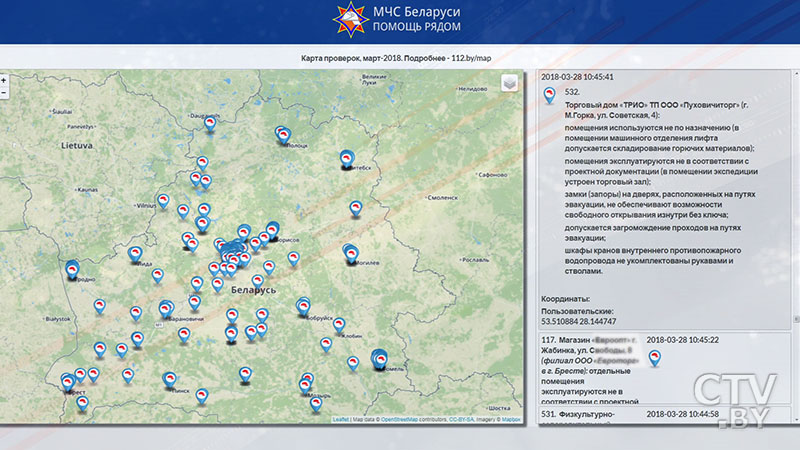The height and width of the screenshot is (450, 800).
Task: Open the map layers control
Action: (x=508, y=84)
